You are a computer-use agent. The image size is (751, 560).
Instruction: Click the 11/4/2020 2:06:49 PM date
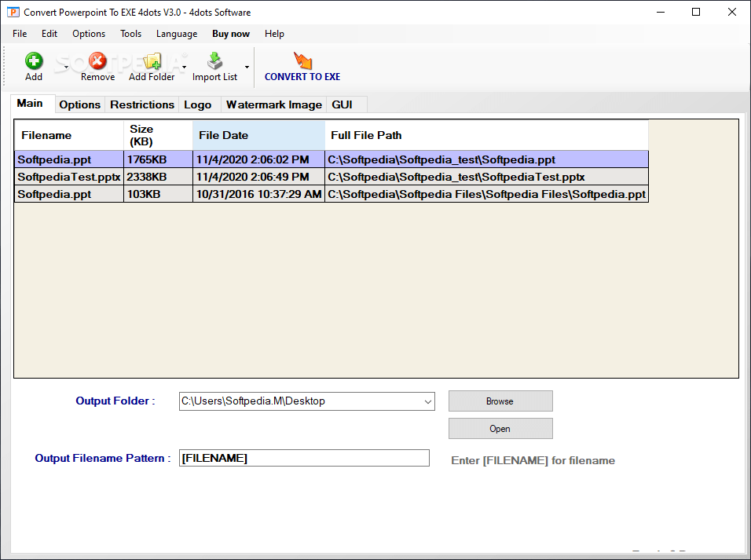(x=258, y=177)
